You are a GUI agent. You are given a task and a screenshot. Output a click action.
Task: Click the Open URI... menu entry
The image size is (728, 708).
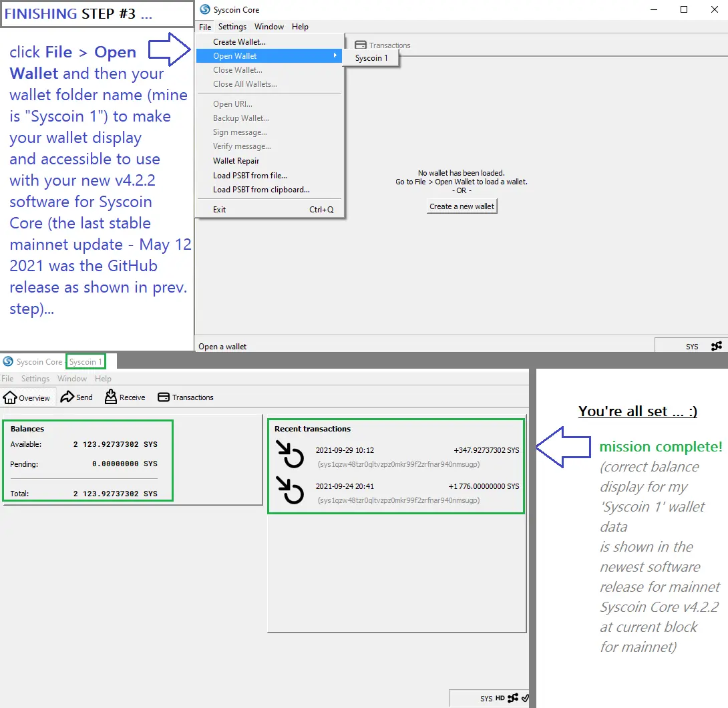click(270, 104)
